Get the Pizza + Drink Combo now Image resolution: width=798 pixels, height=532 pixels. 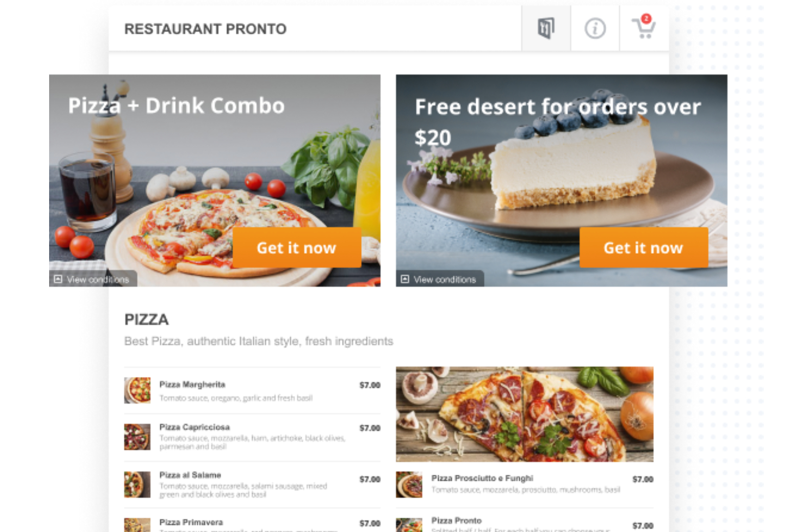coord(297,248)
